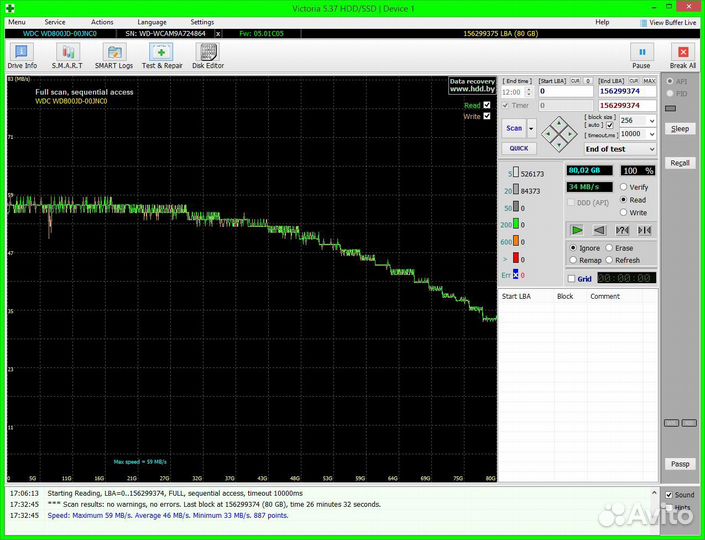This screenshot has width=705, height=540.
Task: Expand the block size dropdown
Action: (x=652, y=121)
